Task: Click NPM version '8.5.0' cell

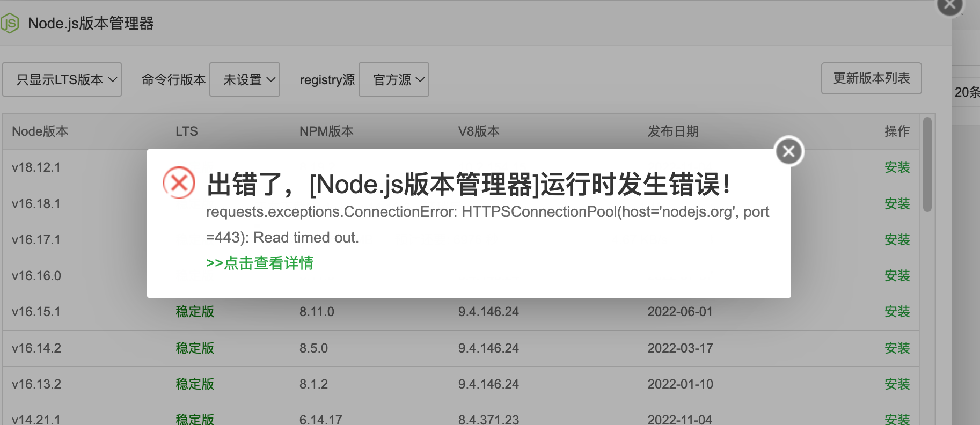Action: [x=313, y=348]
